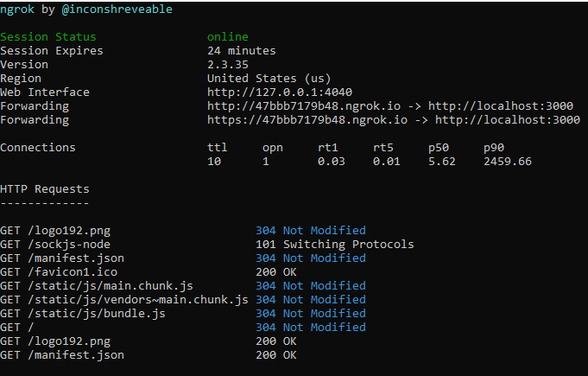Click the GET /sockjs-node request line
This screenshot has height=376, width=588.
coord(55,245)
